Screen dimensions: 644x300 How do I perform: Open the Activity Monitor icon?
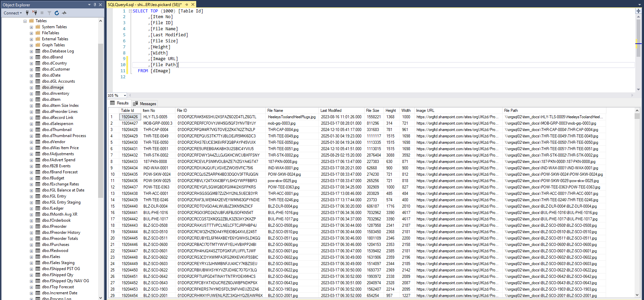point(64,13)
